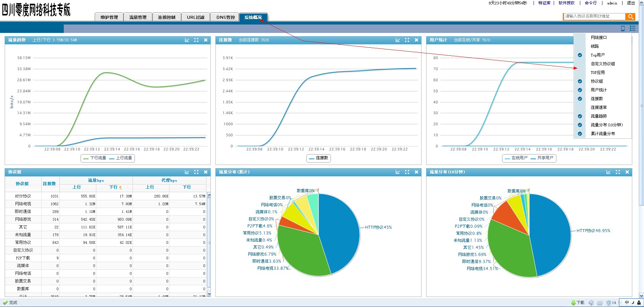Open chart view icon in 连接数 panel

pos(398,40)
